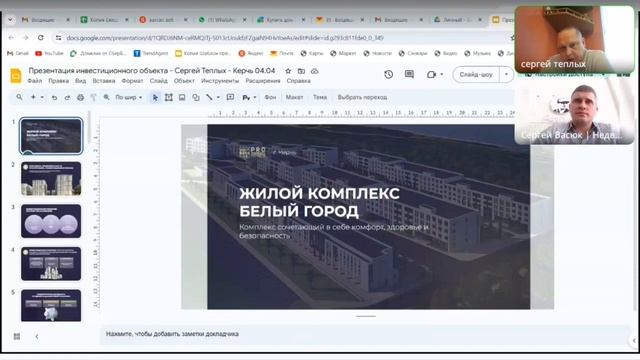Select the paint format tool
This screenshot has width=640, height=360.
(x=93, y=98)
